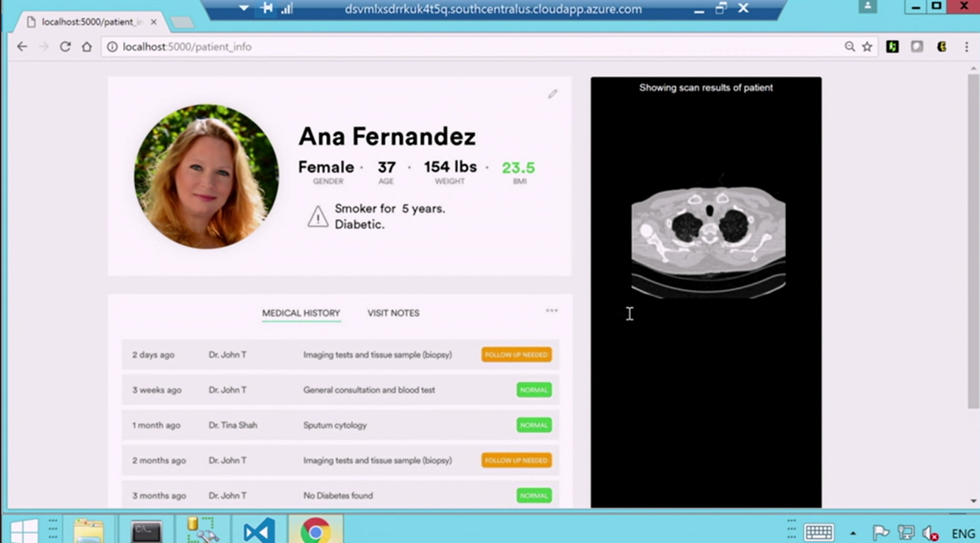
Task: Open the Command Prompt from the taskbar
Action: point(146,530)
